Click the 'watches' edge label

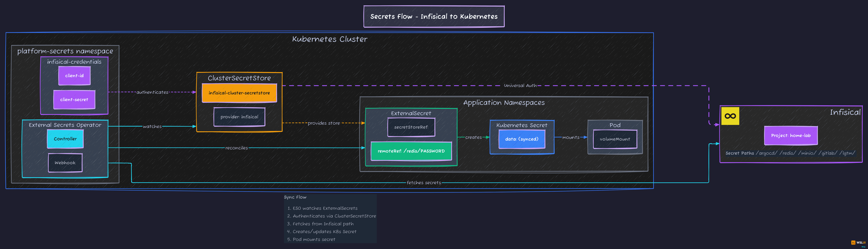(x=152, y=127)
